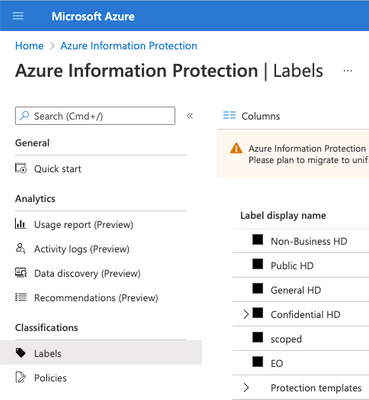Focus the Search (Cmd+/) field
This screenshot has height=400, width=369.
[x=95, y=116]
